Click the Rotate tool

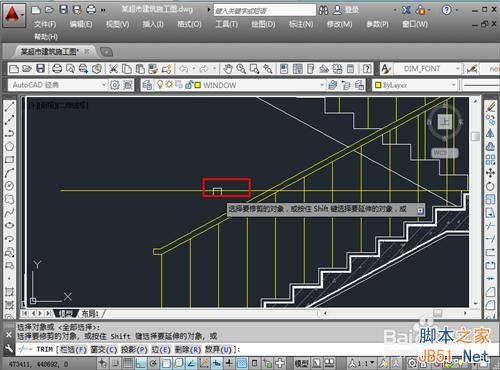tap(490, 186)
